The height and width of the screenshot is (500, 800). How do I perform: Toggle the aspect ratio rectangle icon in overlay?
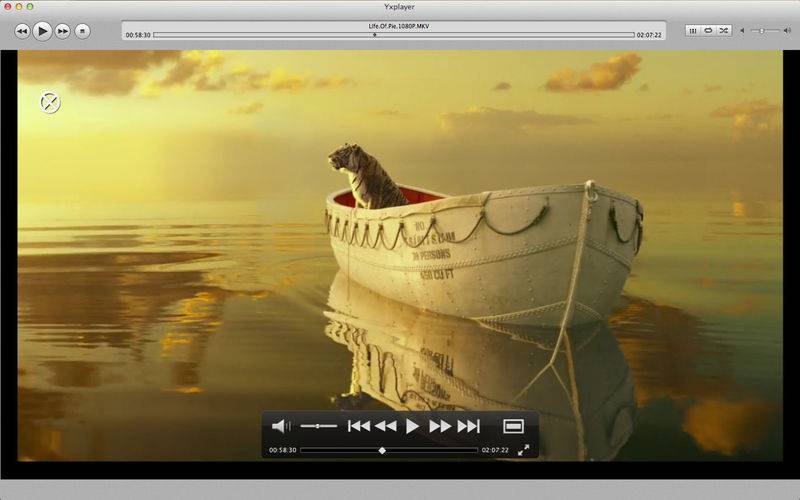click(x=513, y=426)
